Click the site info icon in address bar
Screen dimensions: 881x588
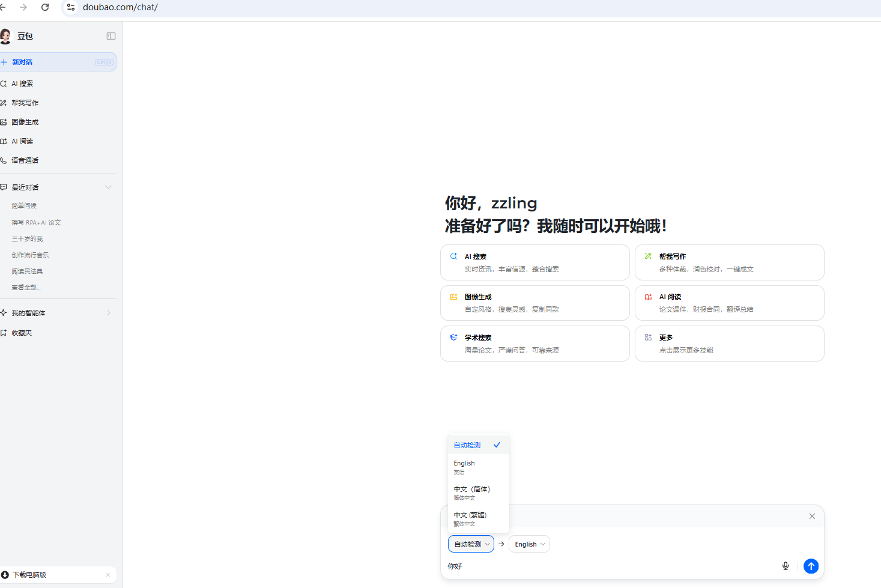[71, 7]
